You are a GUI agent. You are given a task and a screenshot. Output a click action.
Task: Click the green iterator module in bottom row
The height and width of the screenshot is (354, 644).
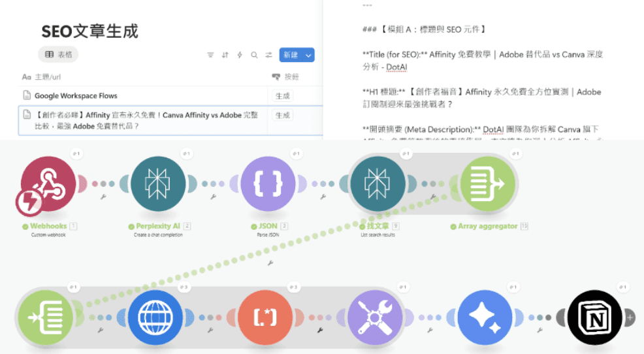[45, 317]
